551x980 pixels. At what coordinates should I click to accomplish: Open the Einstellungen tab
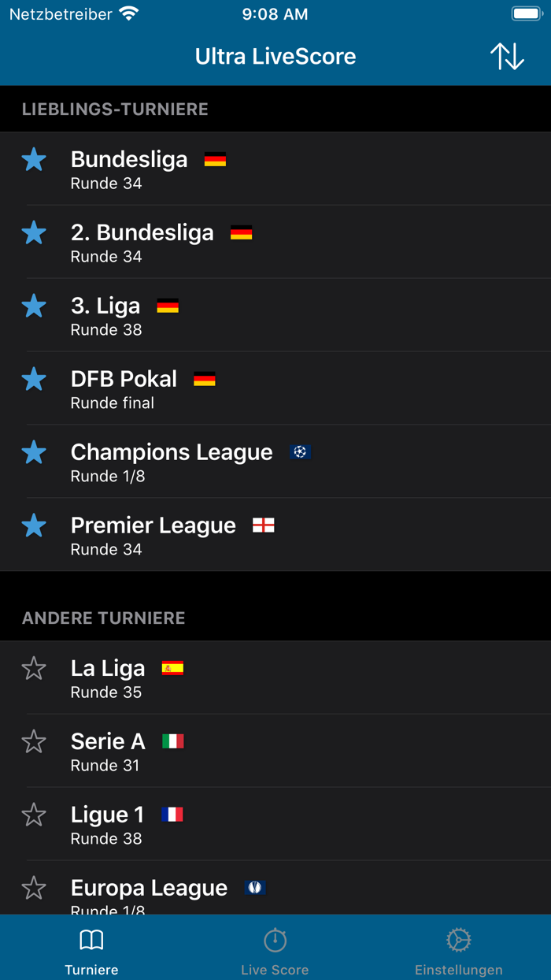[459, 947]
